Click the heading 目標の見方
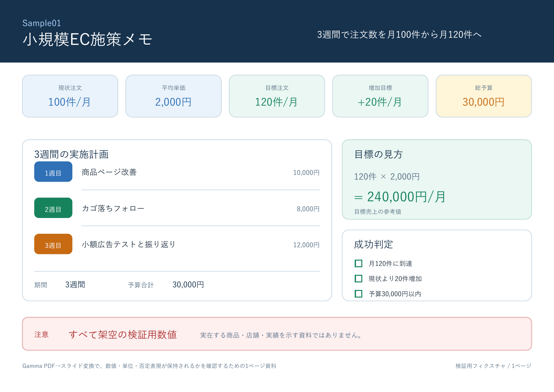This screenshot has width=554, height=392. [x=378, y=154]
